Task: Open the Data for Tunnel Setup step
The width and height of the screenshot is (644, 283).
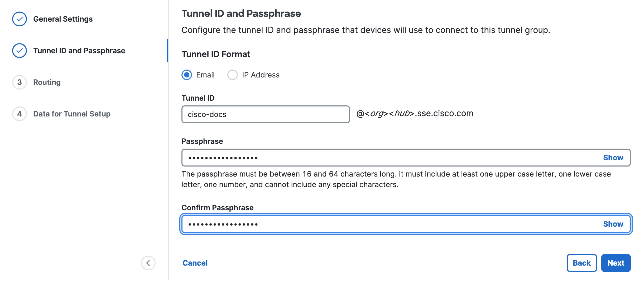Action: pyautogui.click(x=71, y=114)
